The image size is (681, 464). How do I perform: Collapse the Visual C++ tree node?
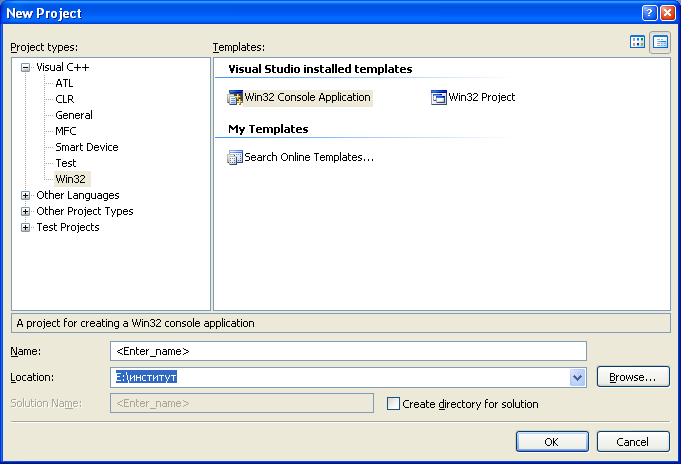tap(26, 67)
